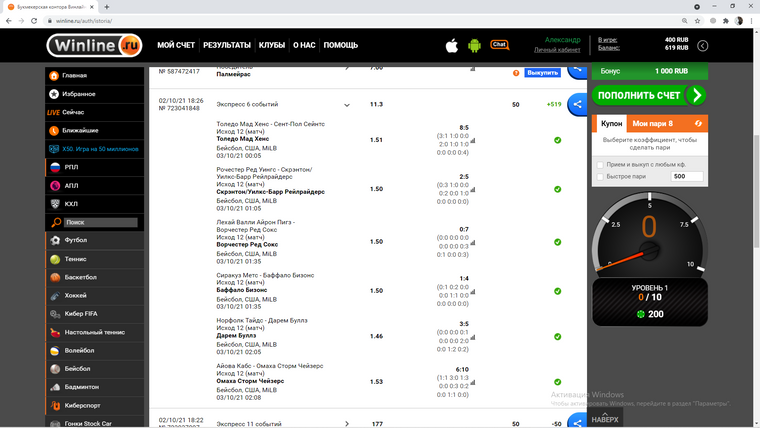Switch to the Мои пари 8 tab

pyautogui.click(x=652, y=124)
